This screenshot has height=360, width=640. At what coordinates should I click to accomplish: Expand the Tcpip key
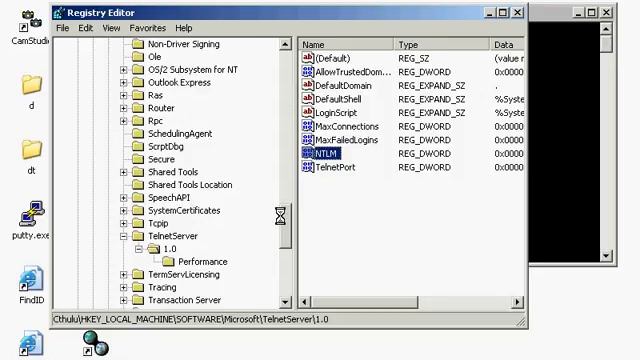point(123,224)
